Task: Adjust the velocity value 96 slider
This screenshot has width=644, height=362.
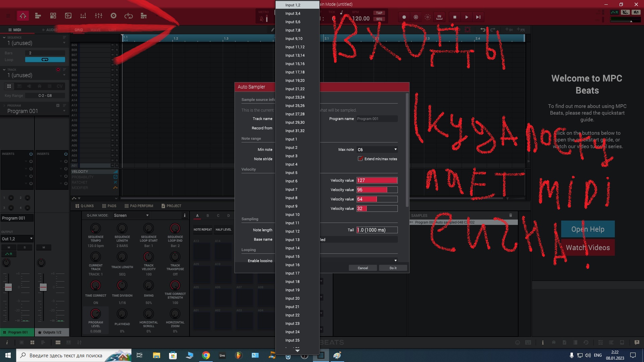Action: [x=377, y=190]
